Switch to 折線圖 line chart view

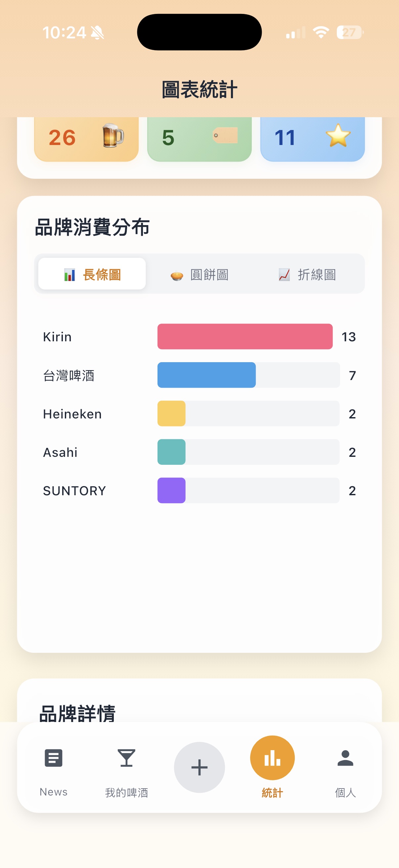307,274
